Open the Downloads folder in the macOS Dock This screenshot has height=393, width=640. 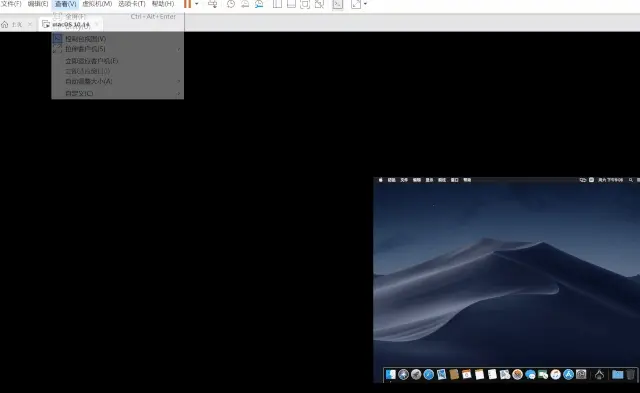tap(618, 374)
